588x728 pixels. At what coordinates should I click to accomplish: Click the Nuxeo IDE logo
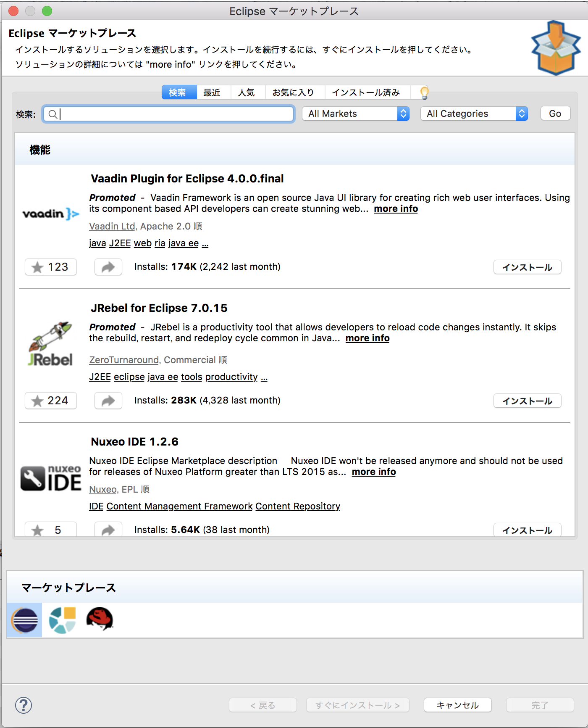(x=51, y=478)
